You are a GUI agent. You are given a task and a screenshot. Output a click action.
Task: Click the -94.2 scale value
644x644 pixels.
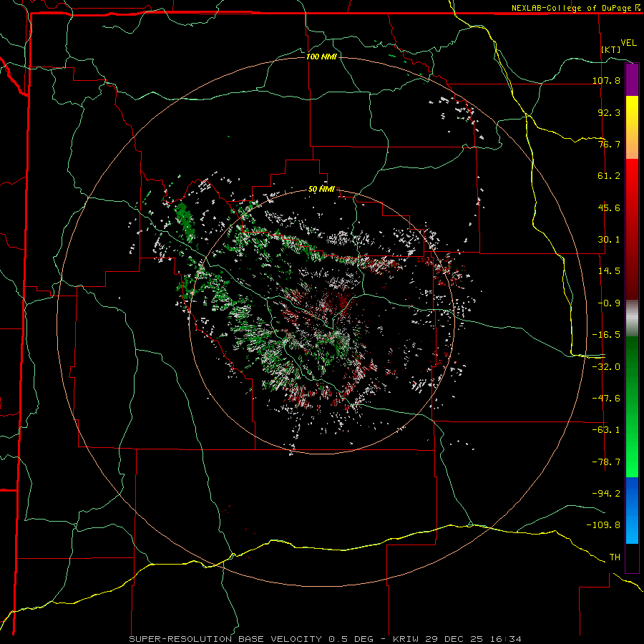coord(606,494)
